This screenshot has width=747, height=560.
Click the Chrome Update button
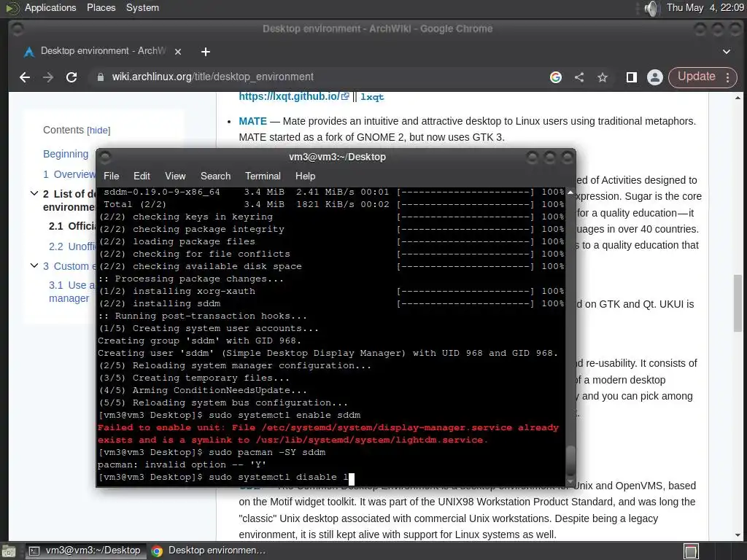tap(697, 77)
